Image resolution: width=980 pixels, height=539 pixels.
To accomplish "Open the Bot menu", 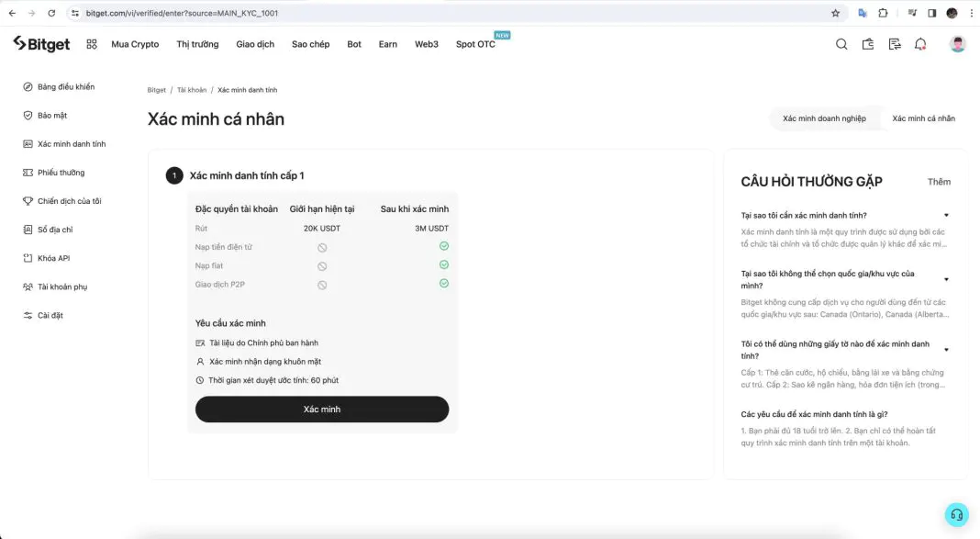I will coord(354,44).
